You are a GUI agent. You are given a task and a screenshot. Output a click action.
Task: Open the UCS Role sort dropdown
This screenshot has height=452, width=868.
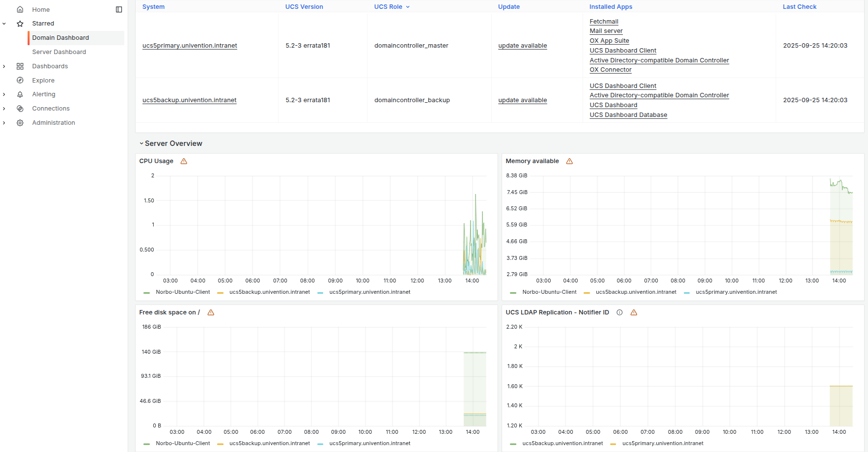(408, 6)
